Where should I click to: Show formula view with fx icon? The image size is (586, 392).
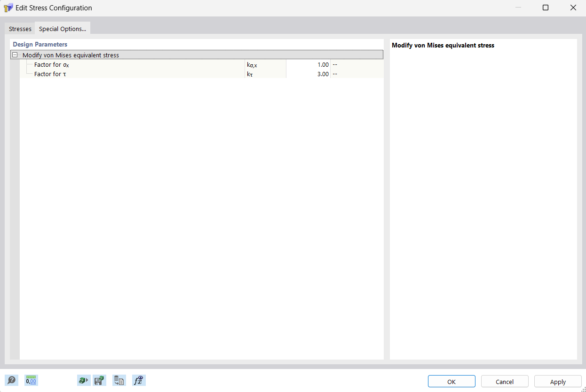pos(139,380)
